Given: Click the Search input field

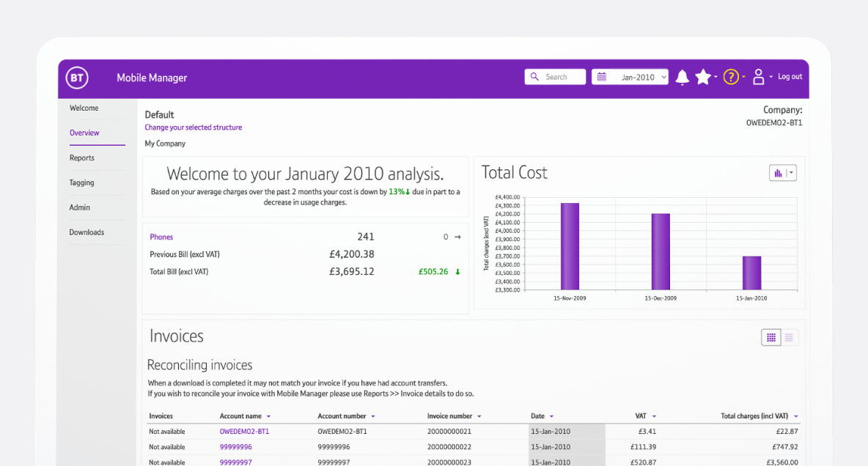Looking at the screenshot, I should coord(555,77).
